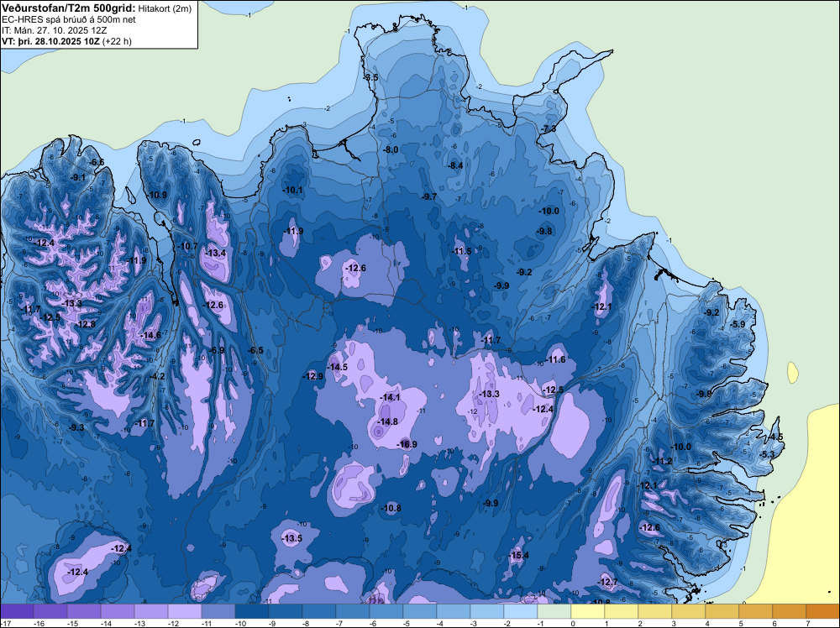Click the orange legend swatch above 7
This screenshot has width=840, height=628.
pyautogui.click(x=823, y=611)
